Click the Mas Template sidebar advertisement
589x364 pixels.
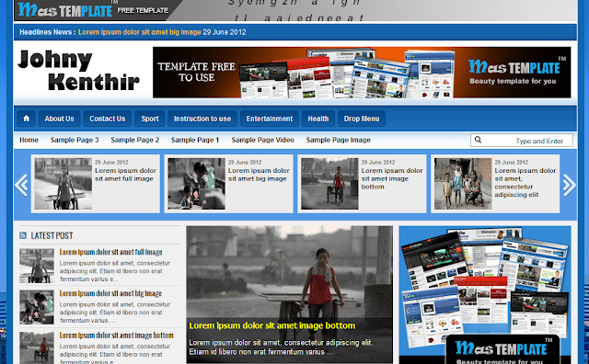coord(485,295)
